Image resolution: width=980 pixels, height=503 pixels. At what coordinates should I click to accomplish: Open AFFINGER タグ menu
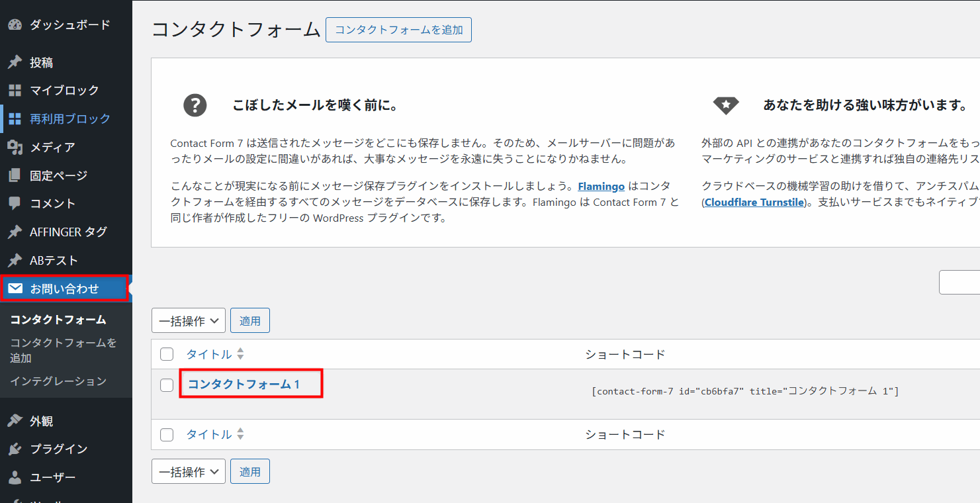point(66,232)
